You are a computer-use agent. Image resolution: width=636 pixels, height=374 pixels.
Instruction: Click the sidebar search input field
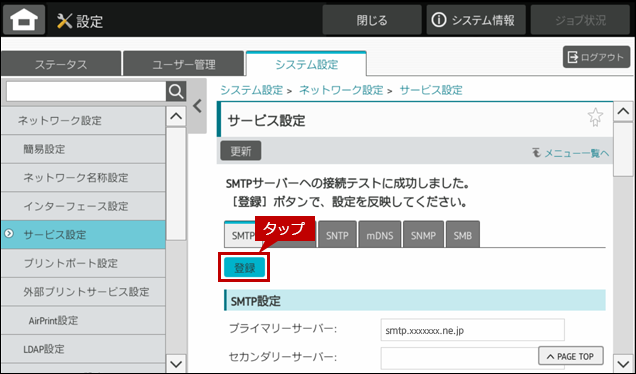click(86, 92)
